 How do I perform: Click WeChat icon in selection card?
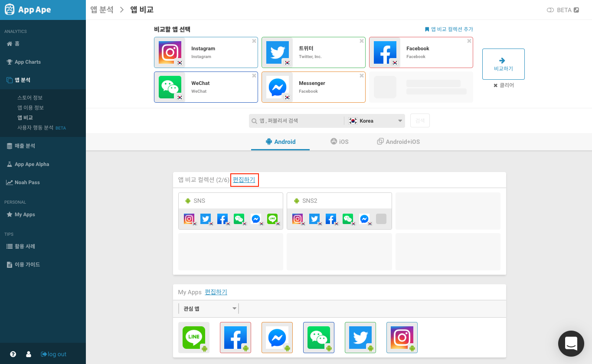click(170, 87)
